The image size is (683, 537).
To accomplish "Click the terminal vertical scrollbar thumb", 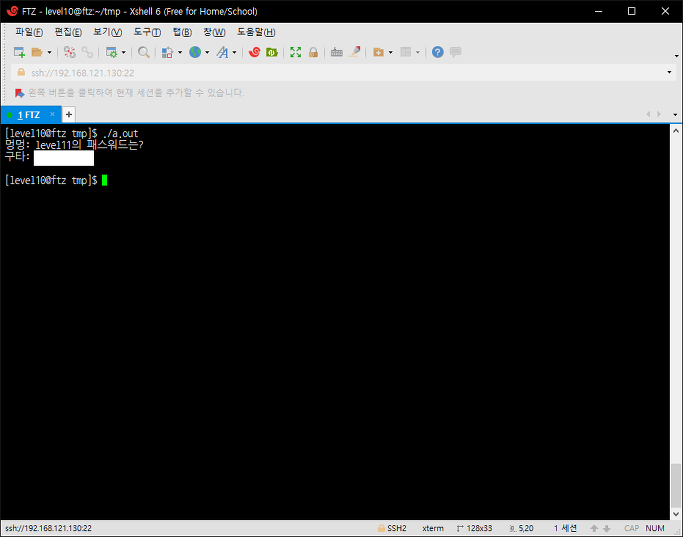I will tap(676, 486).
